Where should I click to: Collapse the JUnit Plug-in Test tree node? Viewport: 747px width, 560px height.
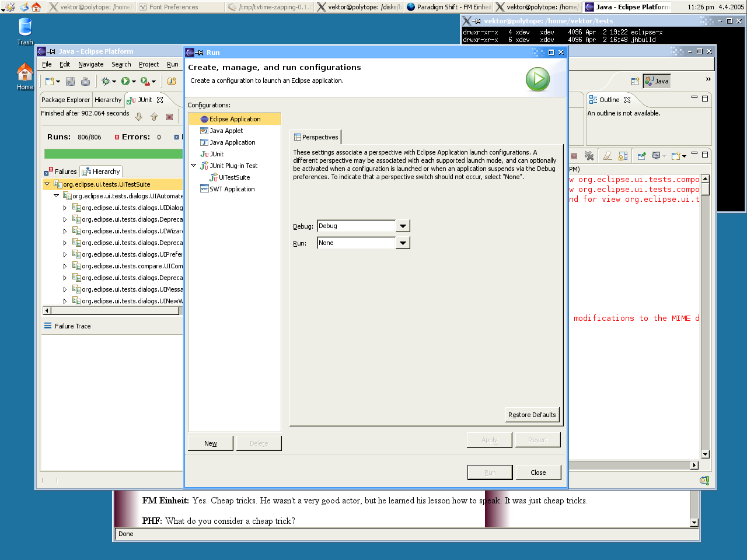point(194,166)
